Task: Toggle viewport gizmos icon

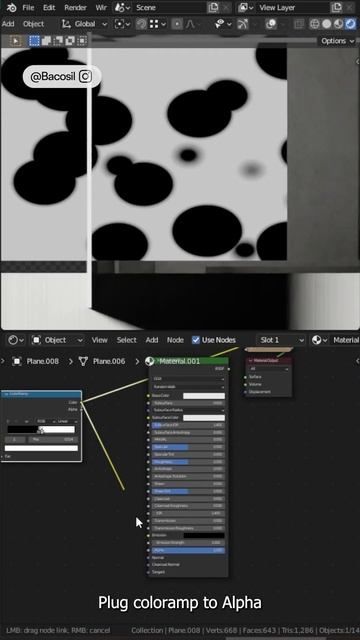Action: [242, 24]
